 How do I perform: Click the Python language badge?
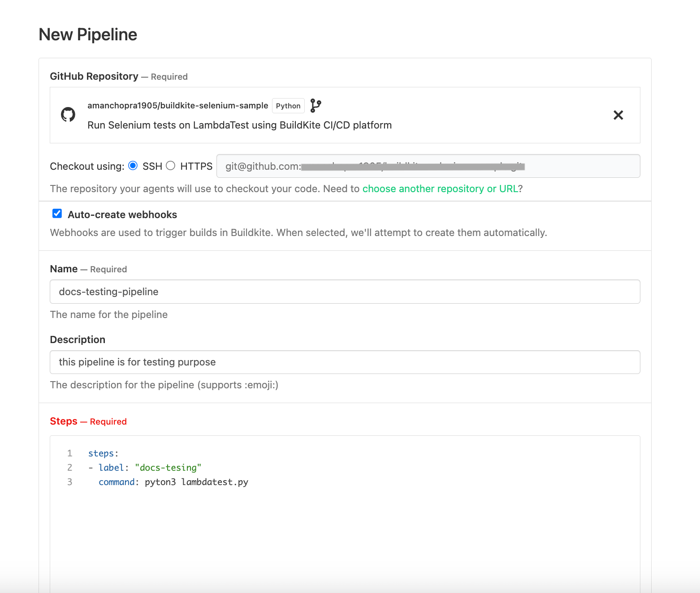tap(288, 106)
